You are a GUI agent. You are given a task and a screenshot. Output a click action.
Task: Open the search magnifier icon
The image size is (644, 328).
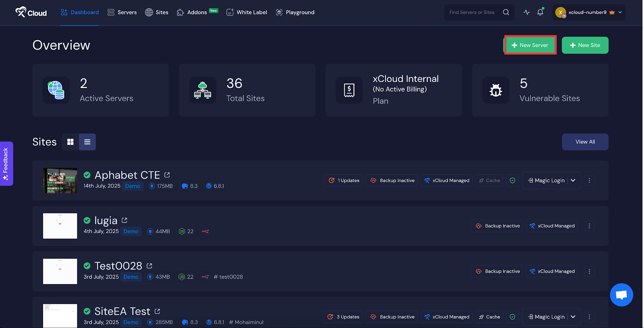click(506, 12)
